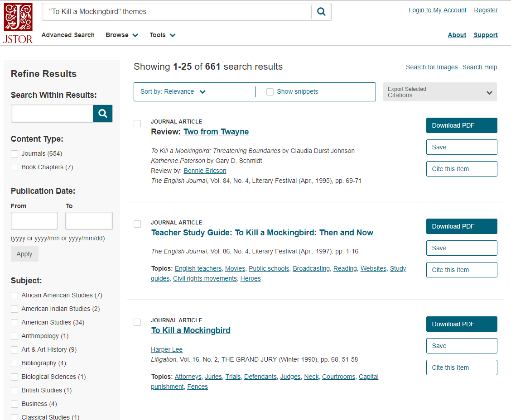Open the Tools menu
The height and width of the screenshot is (420, 511).
click(x=162, y=35)
